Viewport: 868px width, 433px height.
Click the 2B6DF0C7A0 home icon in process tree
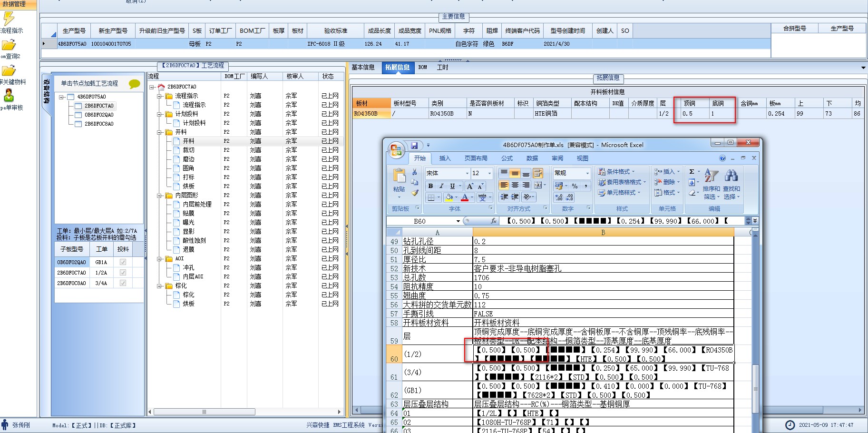pyautogui.click(x=161, y=87)
